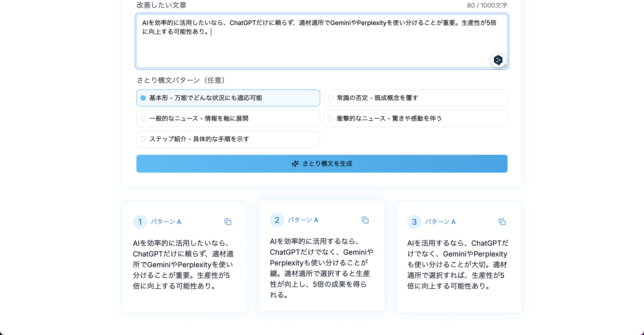Click the dark hexagon extension icon in textarea

click(x=498, y=60)
